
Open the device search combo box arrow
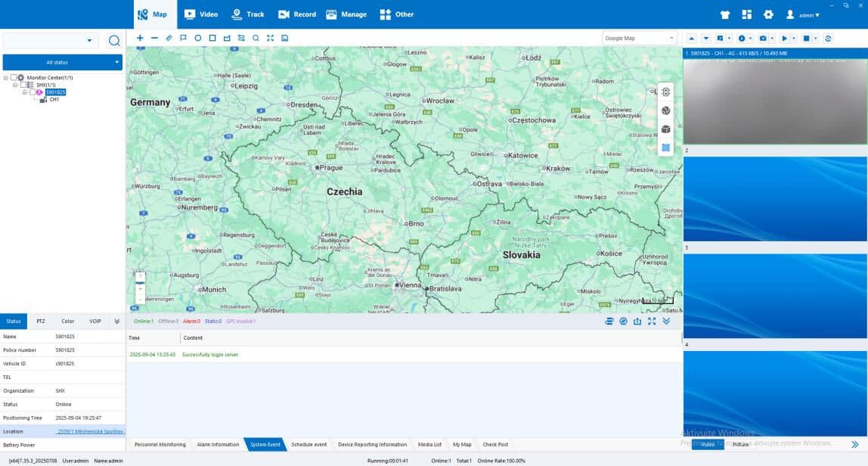89,40
